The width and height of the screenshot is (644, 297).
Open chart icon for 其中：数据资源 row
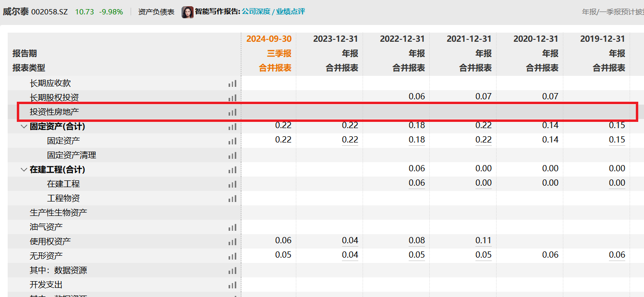point(232,271)
